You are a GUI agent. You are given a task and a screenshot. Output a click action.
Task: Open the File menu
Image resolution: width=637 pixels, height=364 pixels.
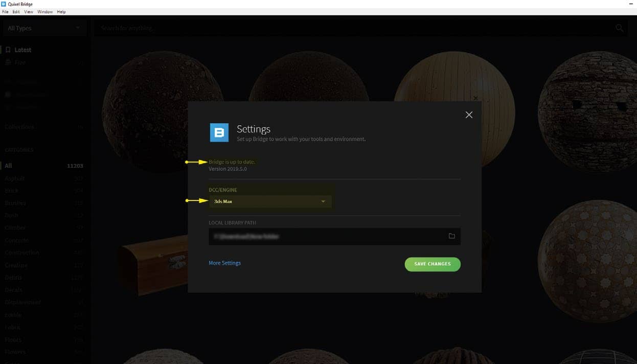5,12
